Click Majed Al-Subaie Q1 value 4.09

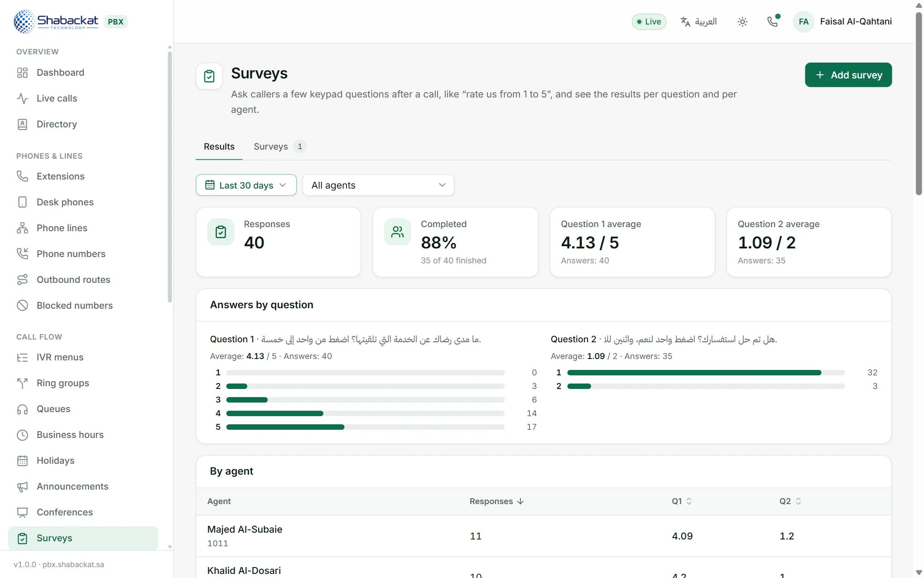(x=682, y=536)
